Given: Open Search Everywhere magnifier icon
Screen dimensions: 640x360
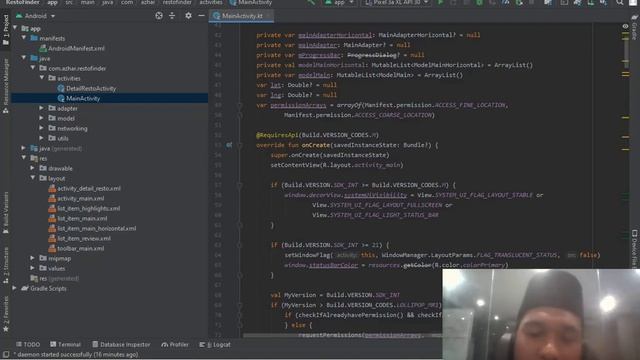Looking at the screenshot, I should coord(620,2).
